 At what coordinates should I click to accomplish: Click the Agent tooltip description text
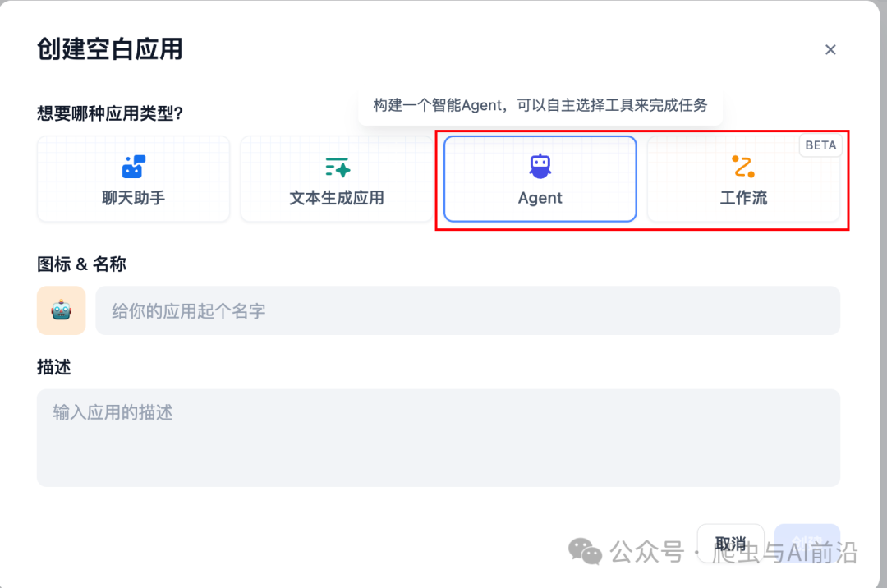pos(540,105)
